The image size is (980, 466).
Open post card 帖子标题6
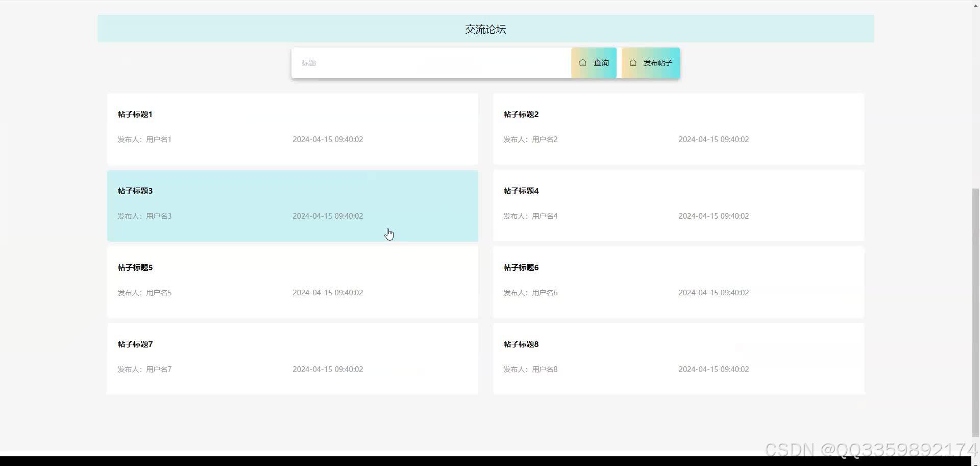click(x=678, y=282)
